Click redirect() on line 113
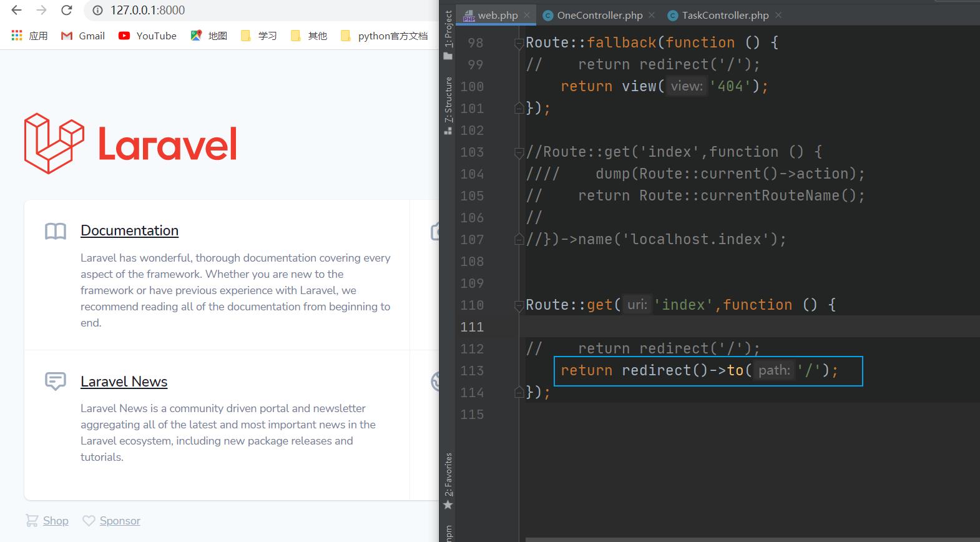The height and width of the screenshot is (542, 980). tap(665, 370)
